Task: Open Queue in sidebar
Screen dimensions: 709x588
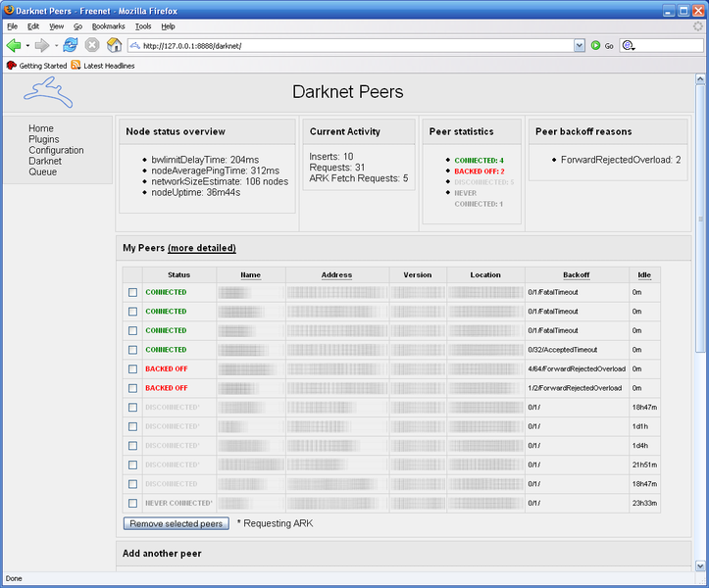Action: tap(43, 171)
